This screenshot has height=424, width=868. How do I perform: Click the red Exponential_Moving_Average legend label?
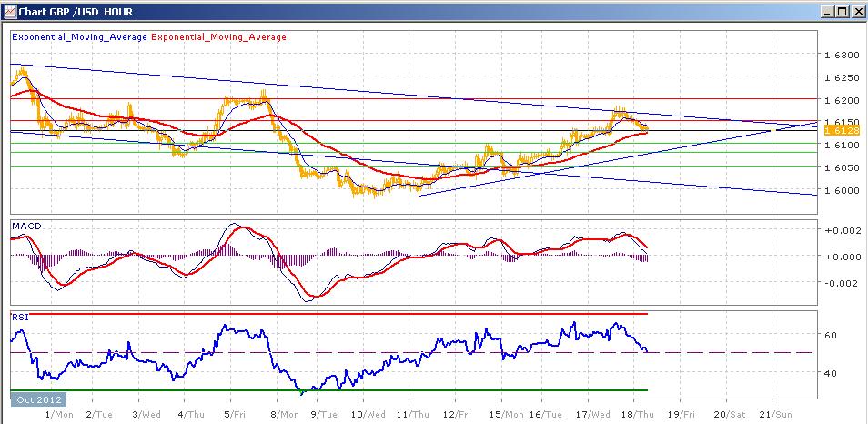click(218, 37)
